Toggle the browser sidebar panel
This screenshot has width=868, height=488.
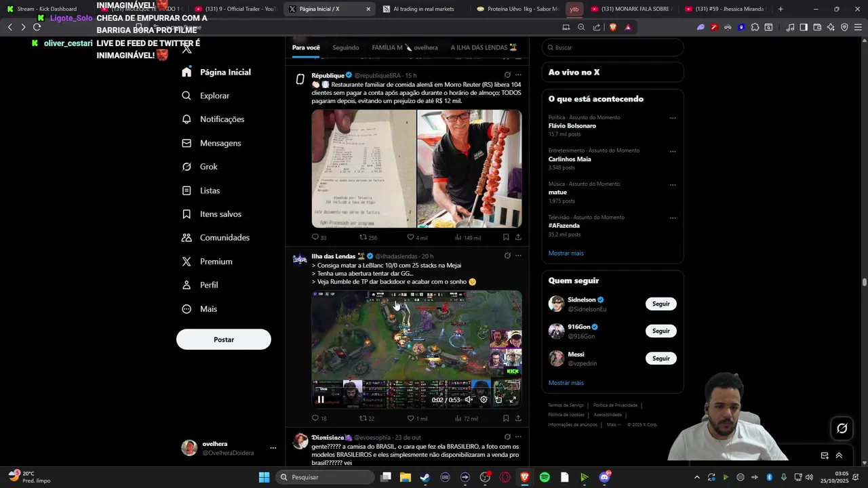click(804, 27)
